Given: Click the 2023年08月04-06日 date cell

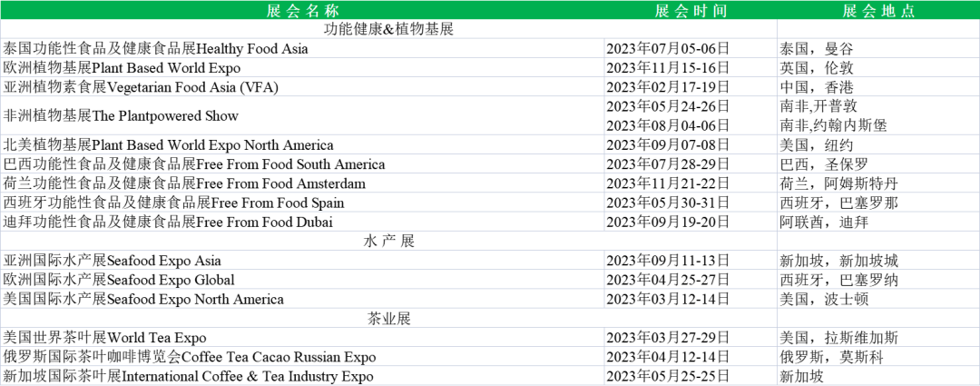Looking at the screenshot, I should 691,125.
